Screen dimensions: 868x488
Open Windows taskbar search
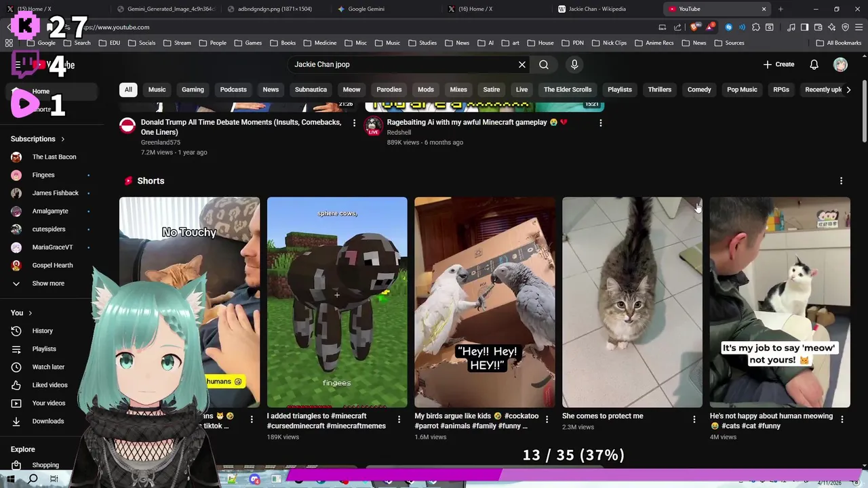click(33, 479)
